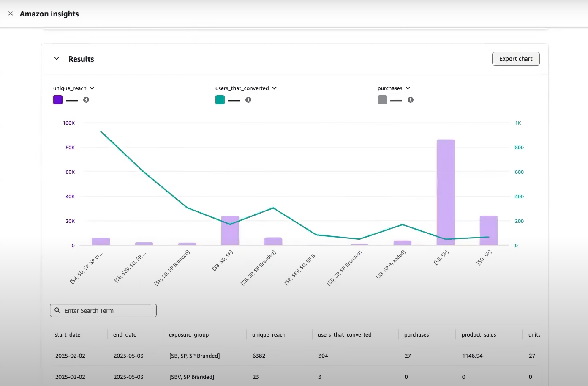
Task: Click the info icon for unique_reach
Action: point(86,100)
